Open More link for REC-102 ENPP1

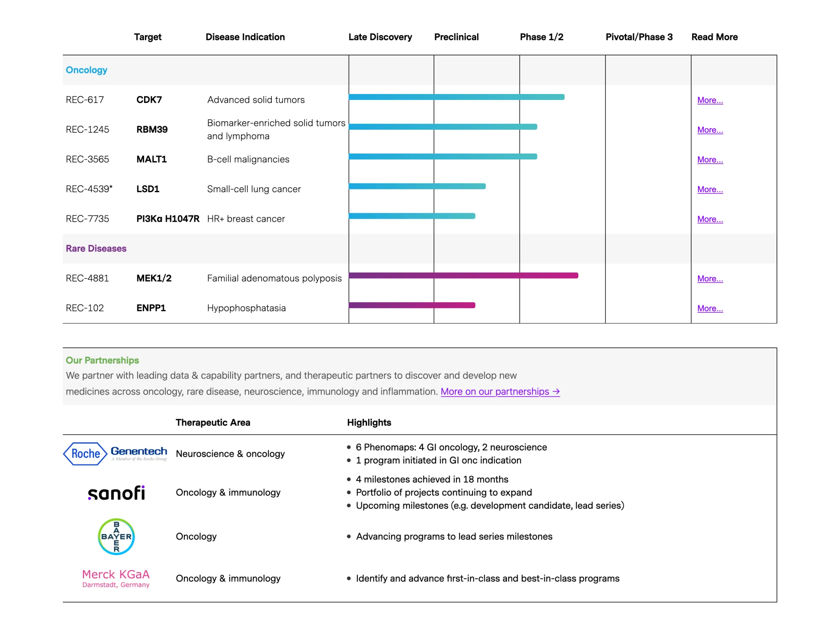(710, 309)
